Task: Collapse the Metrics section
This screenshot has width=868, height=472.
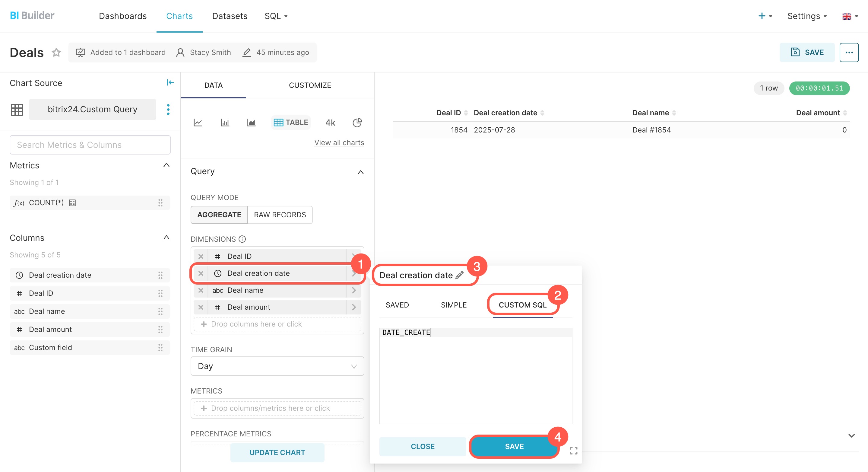Action: 166,165
